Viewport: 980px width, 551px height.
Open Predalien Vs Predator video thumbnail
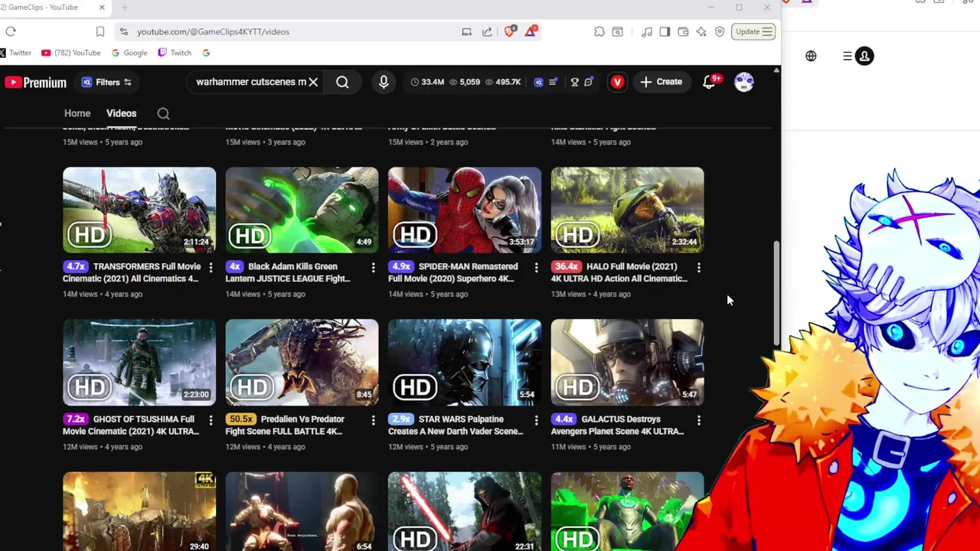tap(302, 362)
